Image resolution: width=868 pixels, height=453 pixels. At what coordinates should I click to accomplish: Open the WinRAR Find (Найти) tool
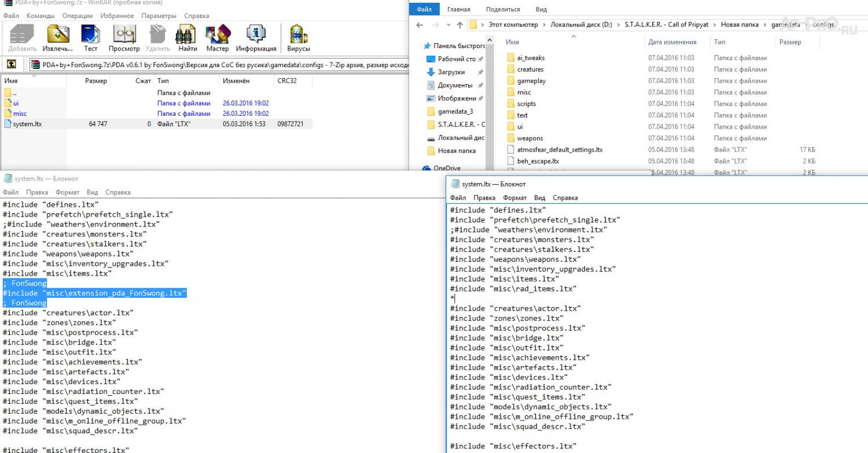[x=187, y=38]
